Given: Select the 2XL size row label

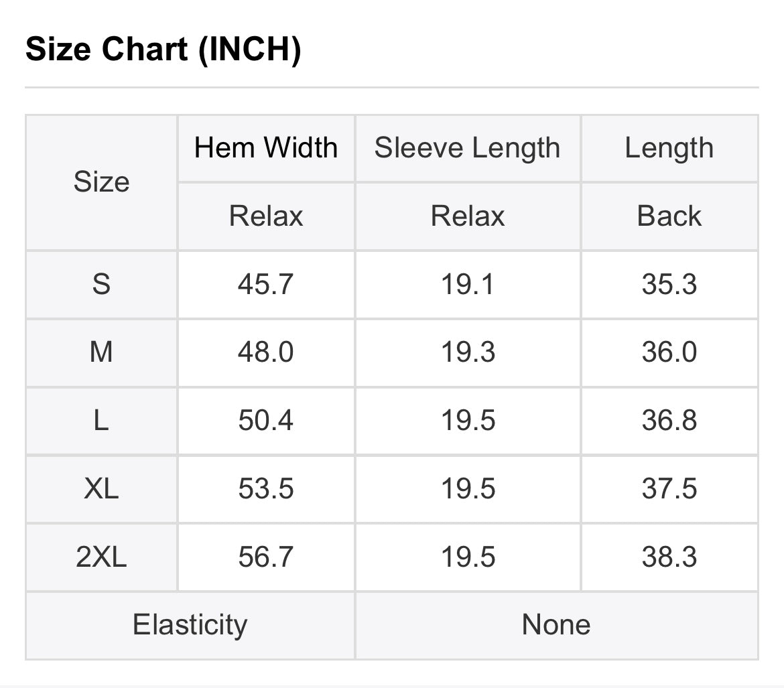Looking at the screenshot, I should pyautogui.click(x=101, y=557).
